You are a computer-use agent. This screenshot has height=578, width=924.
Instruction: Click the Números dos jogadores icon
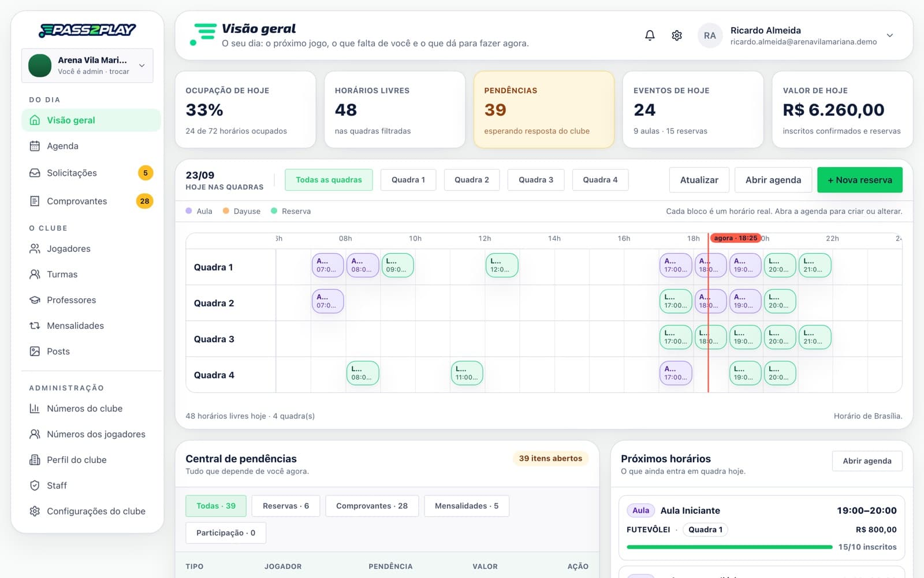point(35,434)
